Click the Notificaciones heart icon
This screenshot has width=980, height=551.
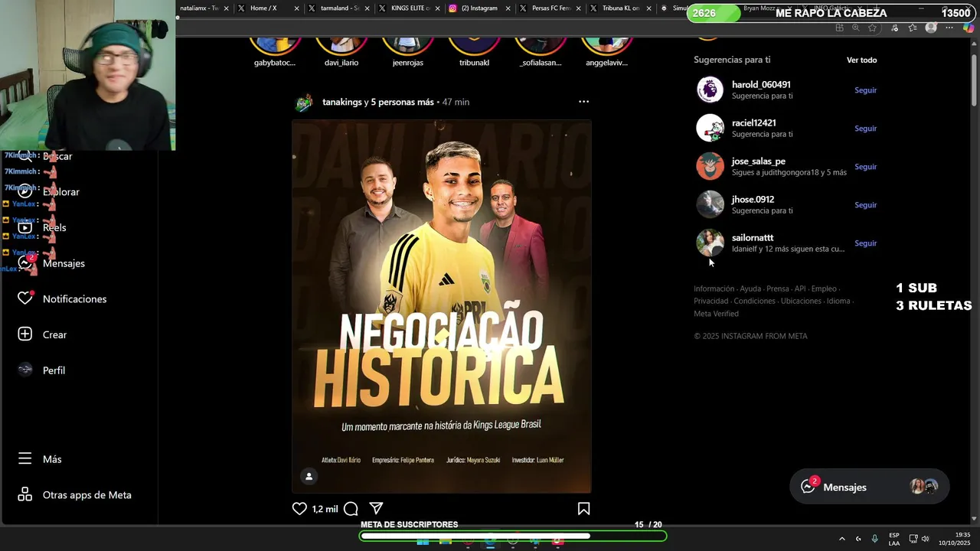point(25,298)
